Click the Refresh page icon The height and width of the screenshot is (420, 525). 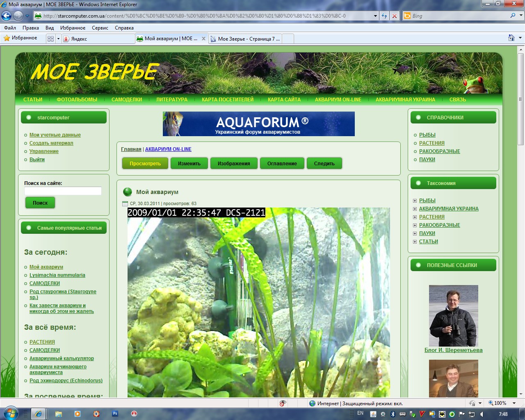click(384, 16)
